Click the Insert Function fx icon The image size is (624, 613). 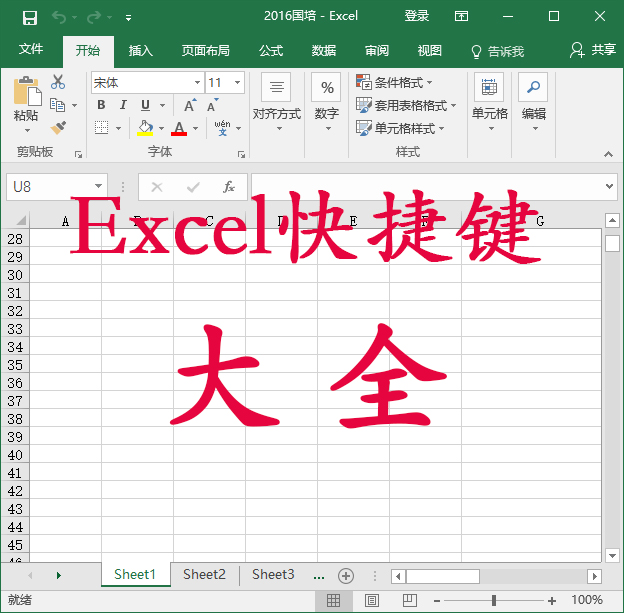229,187
